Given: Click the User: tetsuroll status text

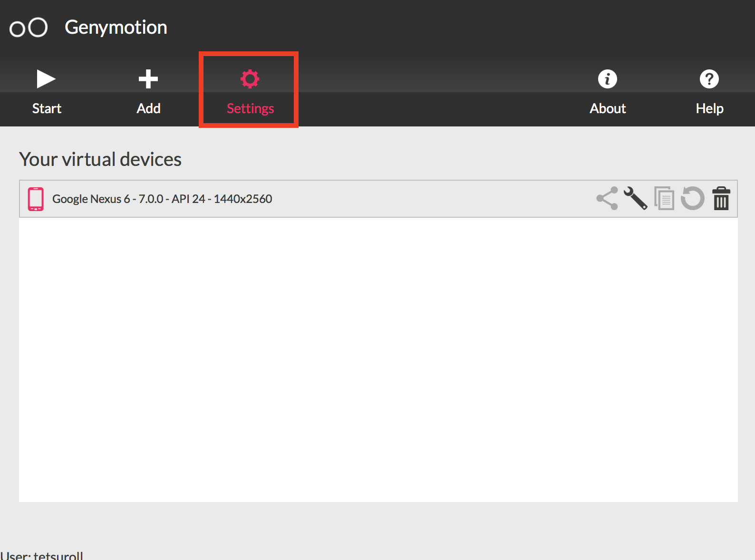Looking at the screenshot, I should tap(42, 555).
